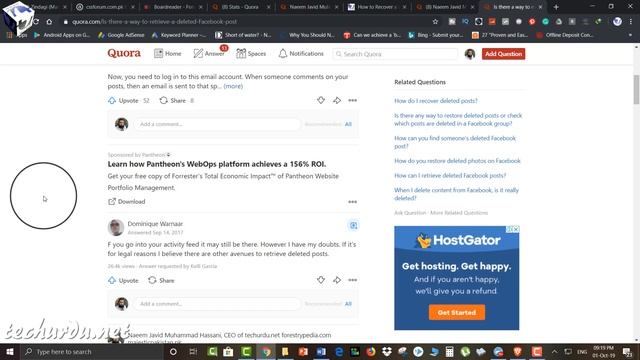Open the Notifications bell

(x=282, y=53)
